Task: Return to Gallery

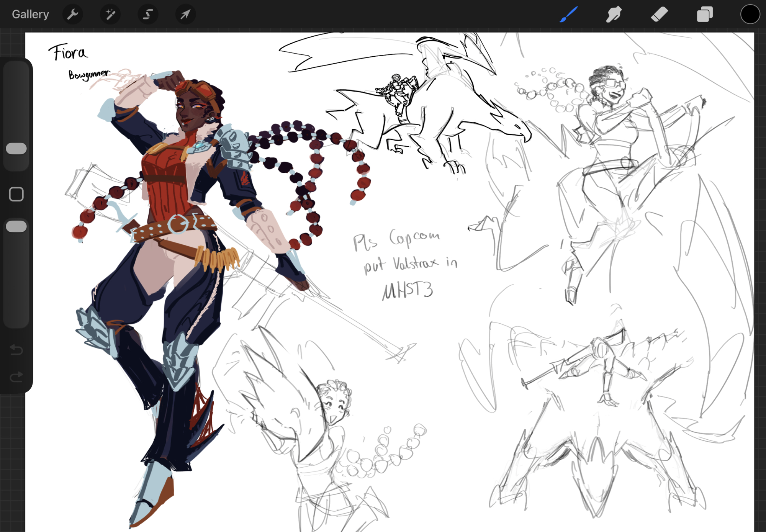Action: (x=30, y=15)
